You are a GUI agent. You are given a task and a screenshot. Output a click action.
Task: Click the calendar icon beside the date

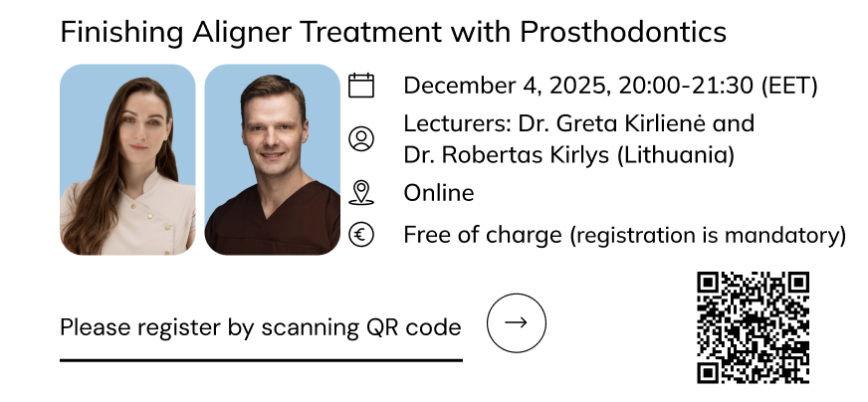tap(361, 86)
